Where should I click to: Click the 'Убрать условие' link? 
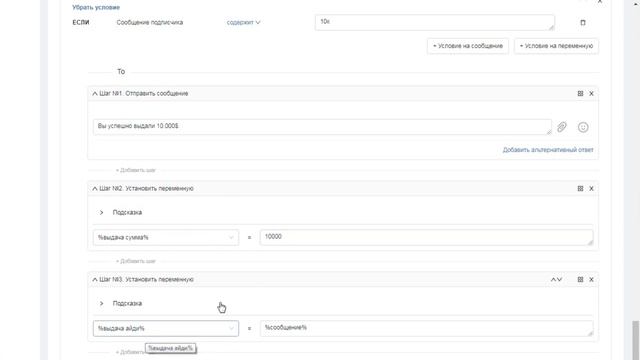click(x=96, y=7)
